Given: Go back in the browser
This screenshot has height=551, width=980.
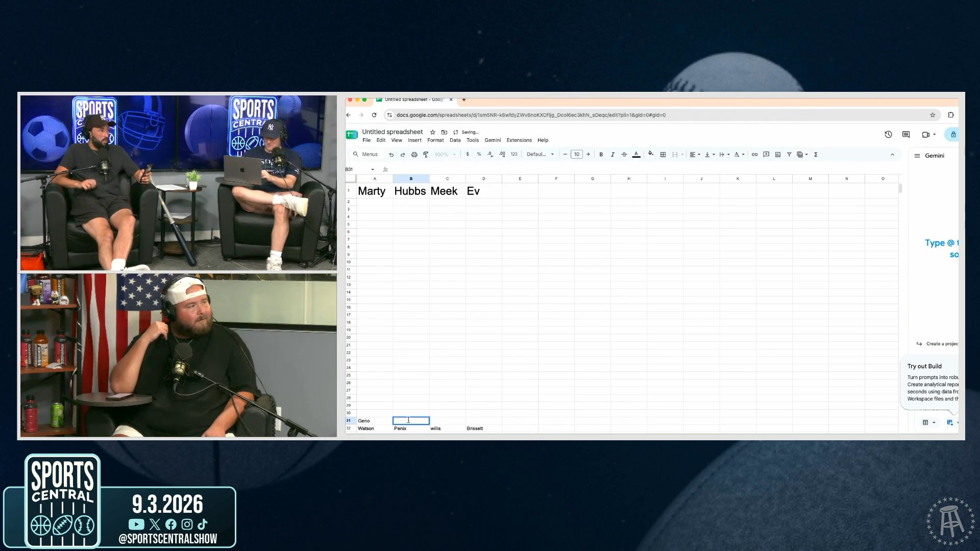Looking at the screenshot, I should coord(349,115).
